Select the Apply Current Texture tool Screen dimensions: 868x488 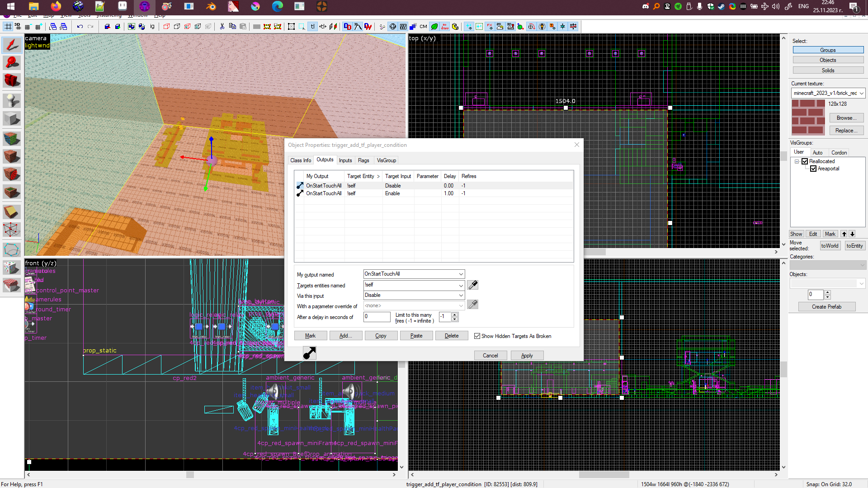coord(12,156)
